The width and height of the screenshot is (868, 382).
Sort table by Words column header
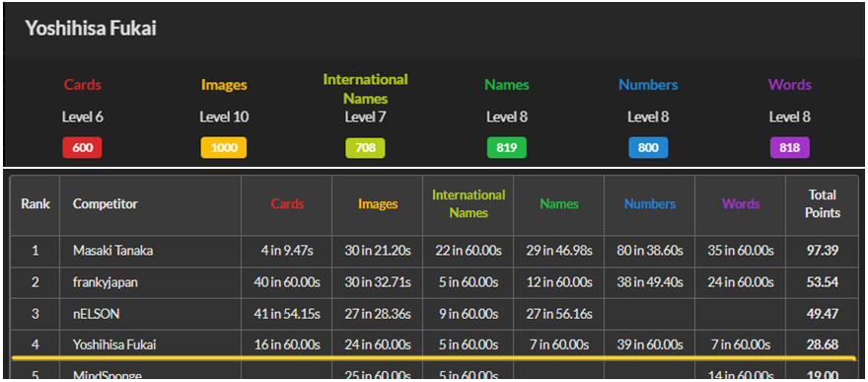coord(741,203)
